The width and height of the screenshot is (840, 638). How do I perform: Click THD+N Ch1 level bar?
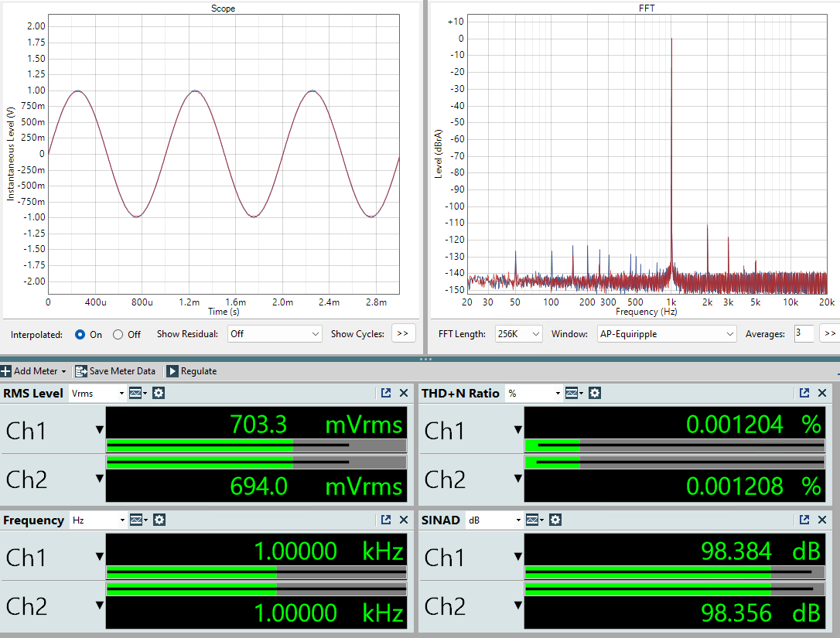click(x=675, y=445)
